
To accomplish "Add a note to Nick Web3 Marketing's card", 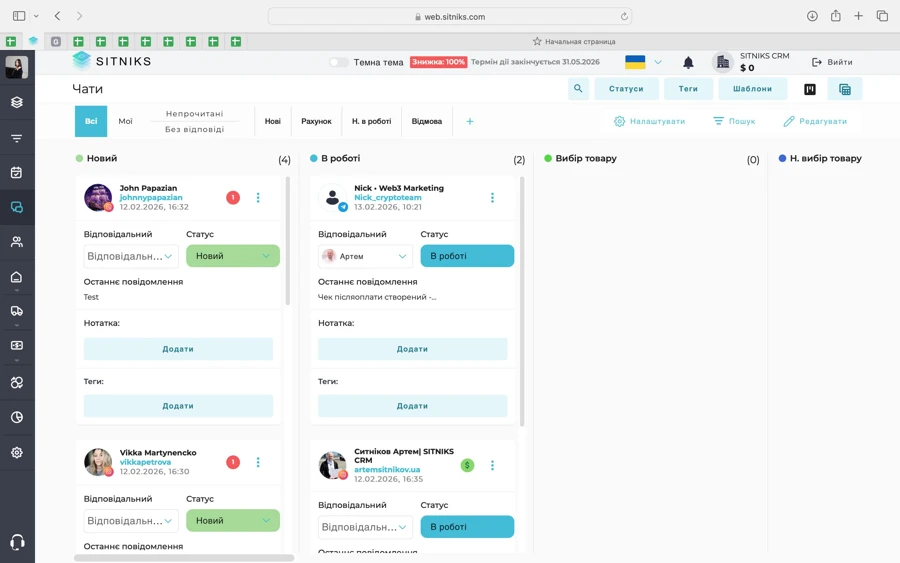I will [412, 349].
